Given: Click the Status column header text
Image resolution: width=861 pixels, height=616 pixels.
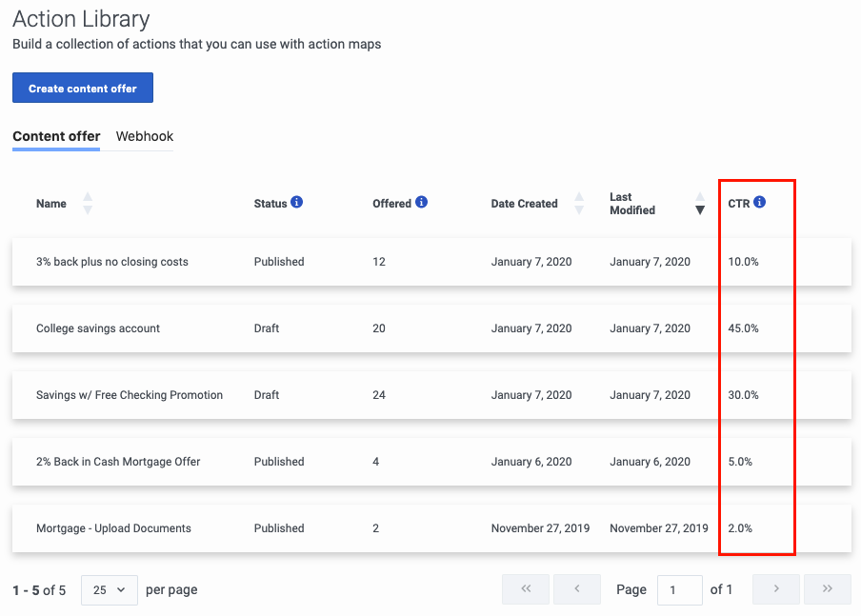Looking at the screenshot, I should pyautogui.click(x=270, y=204).
